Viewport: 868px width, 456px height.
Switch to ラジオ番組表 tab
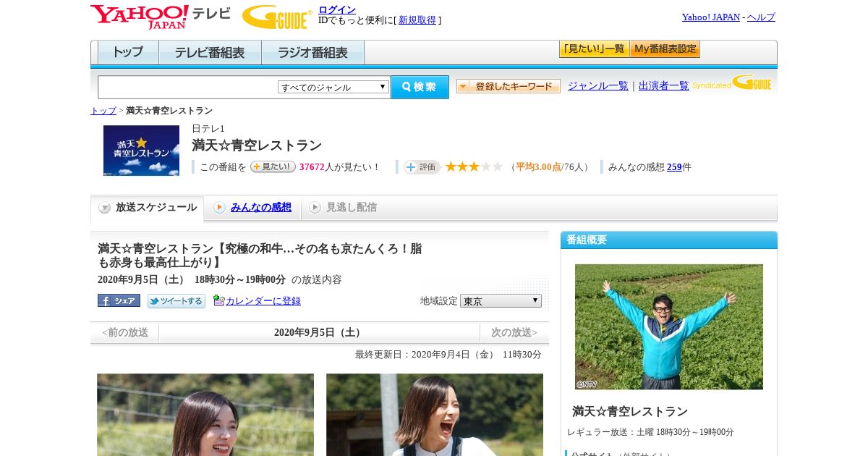(x=312, y=53)
